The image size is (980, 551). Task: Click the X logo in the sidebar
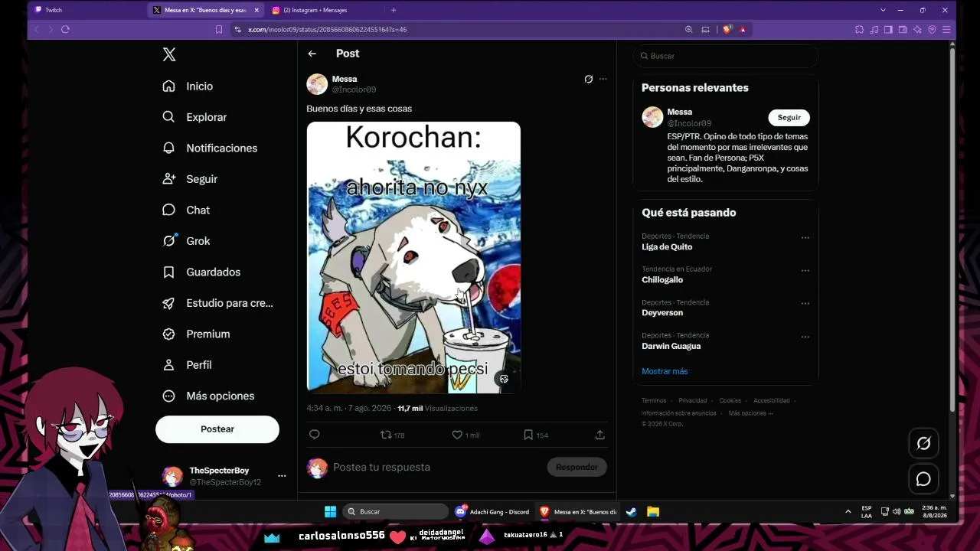tap(169, 54)
